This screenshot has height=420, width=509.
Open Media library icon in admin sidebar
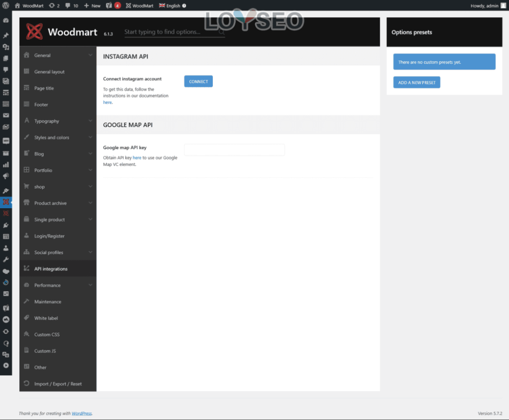pos(6,47)
